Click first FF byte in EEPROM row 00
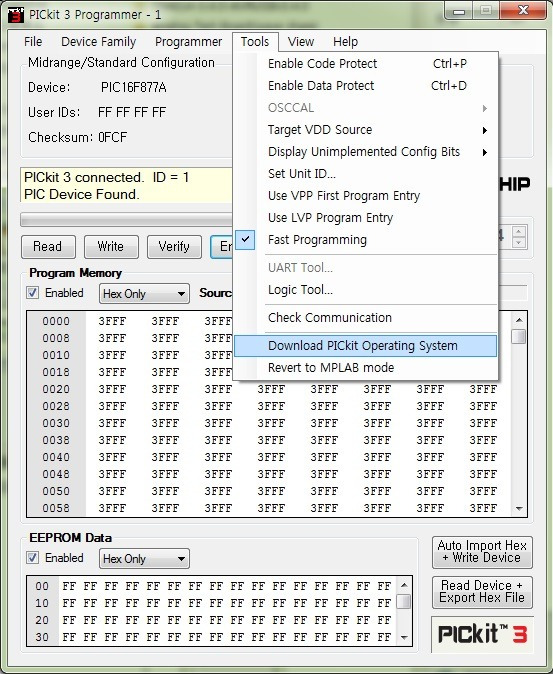This screenshot has height=674, width=553. [x=69, y=586]
